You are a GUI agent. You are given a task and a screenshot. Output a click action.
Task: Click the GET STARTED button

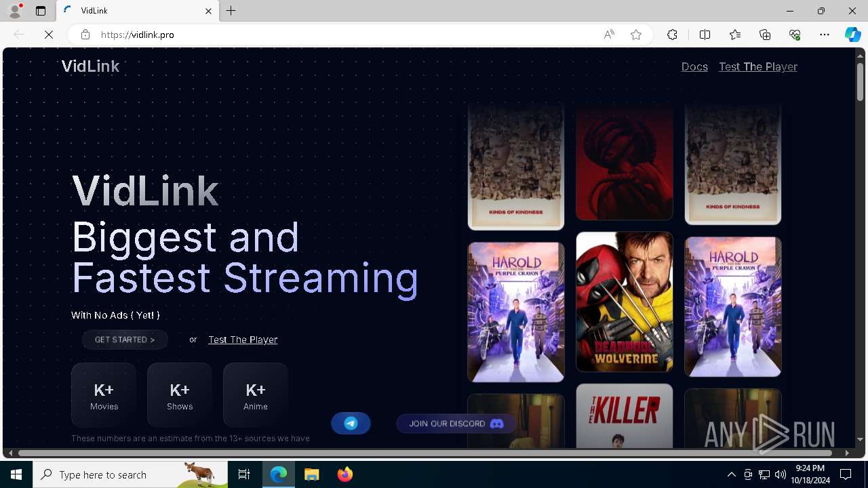125,340
